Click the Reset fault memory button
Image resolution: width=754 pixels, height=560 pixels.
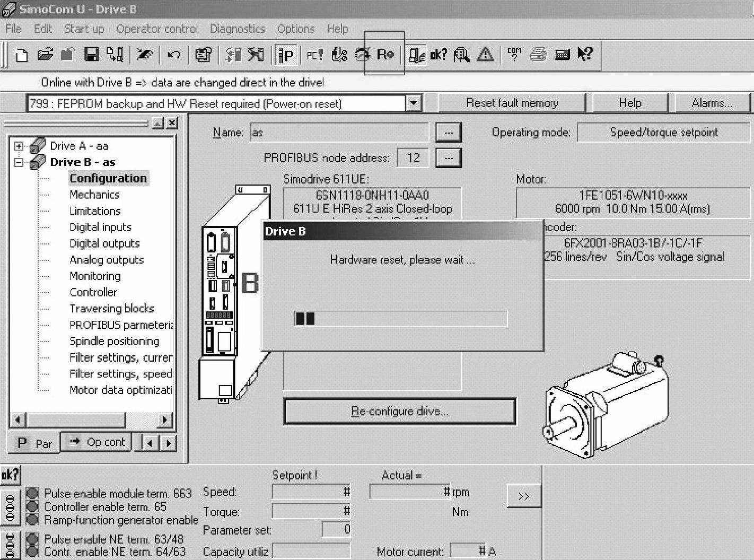pos(512,103)
